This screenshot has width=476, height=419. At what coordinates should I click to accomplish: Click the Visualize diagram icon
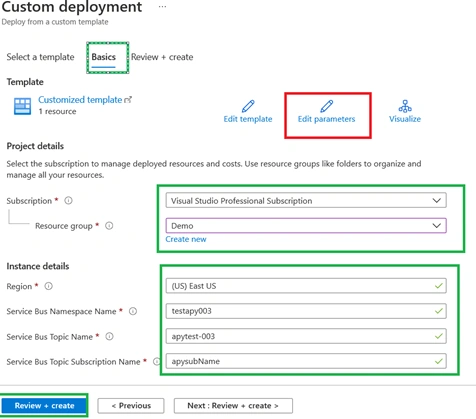405,106
